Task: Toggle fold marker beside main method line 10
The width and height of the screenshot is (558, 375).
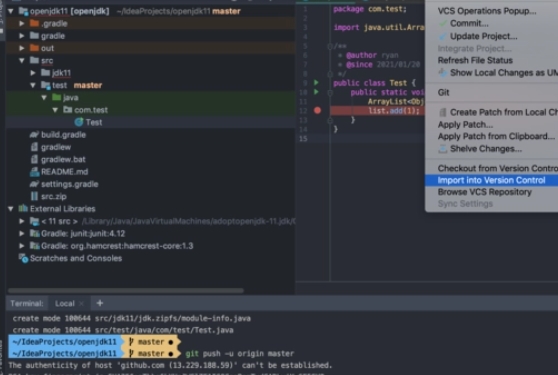Action: tap(330, 92)
